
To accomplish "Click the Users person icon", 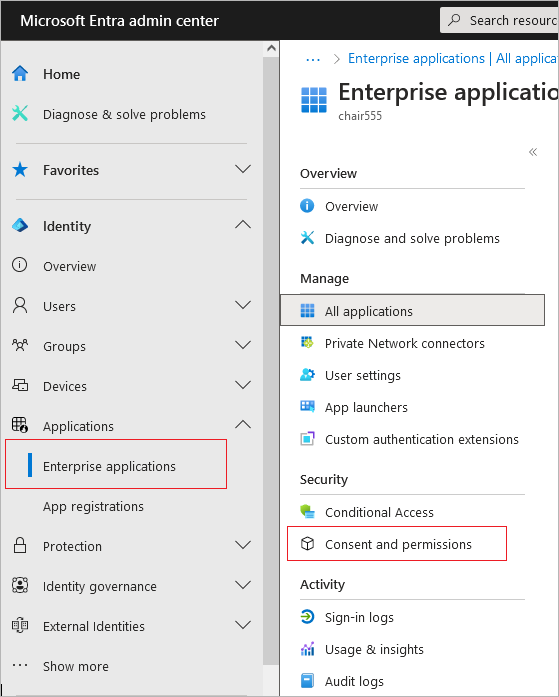I will 20,306.
